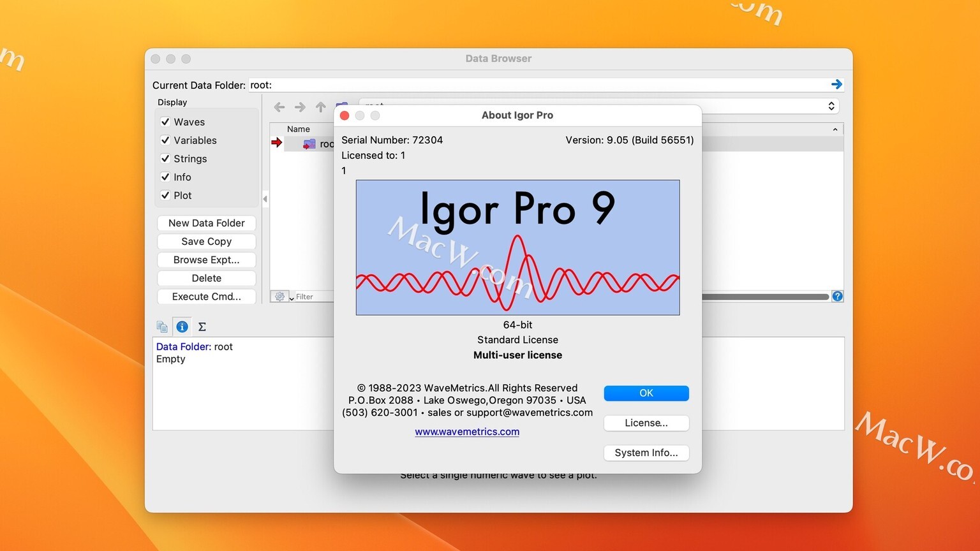980x551 pixels.
Task: Click 'Standard License' text
Action: click(517, 340)
